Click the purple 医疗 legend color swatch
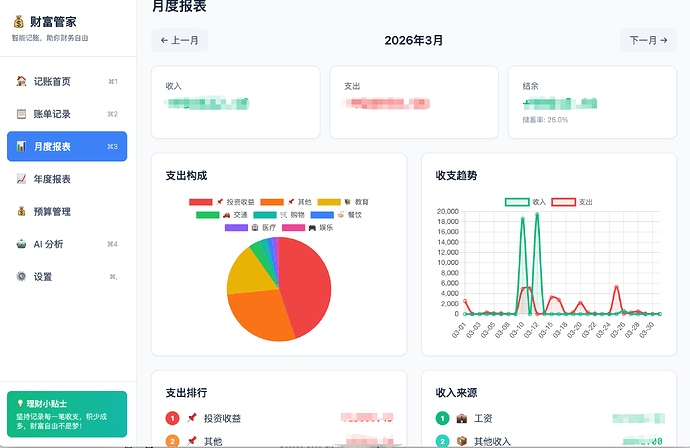The image size is (690, 448). (236, 228)
